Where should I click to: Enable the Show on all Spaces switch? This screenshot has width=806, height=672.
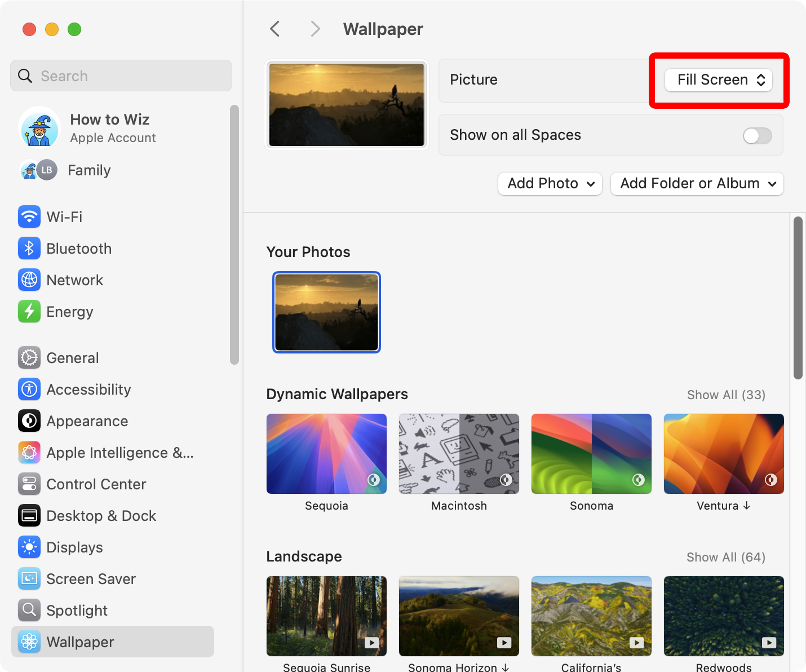click(757, 135)
